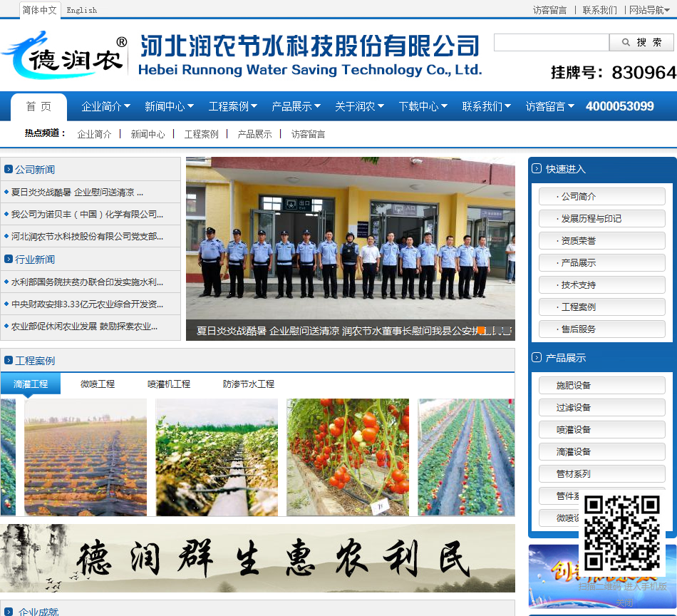The width and height of the screenshot is (677, 616).
Task: Open 过滤设备 product category
Action: pyautogui.click(x=602, y=407)
